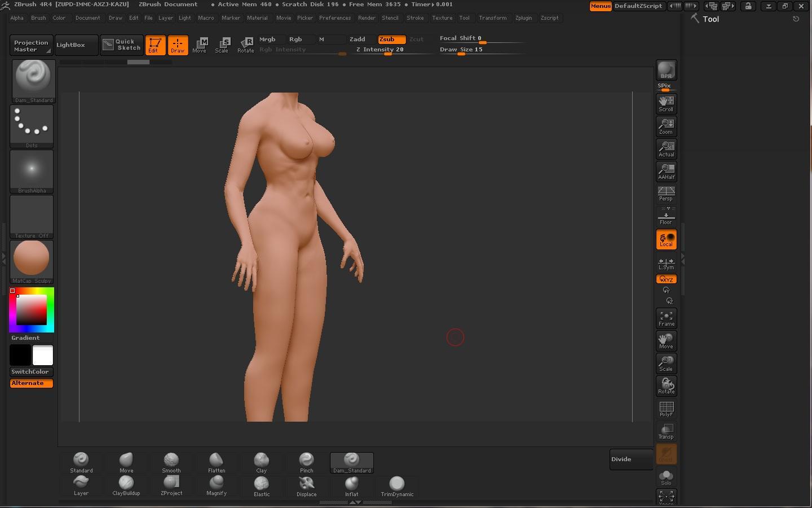
Task: Toggle PolyF polyframe display
Action: 666,409
